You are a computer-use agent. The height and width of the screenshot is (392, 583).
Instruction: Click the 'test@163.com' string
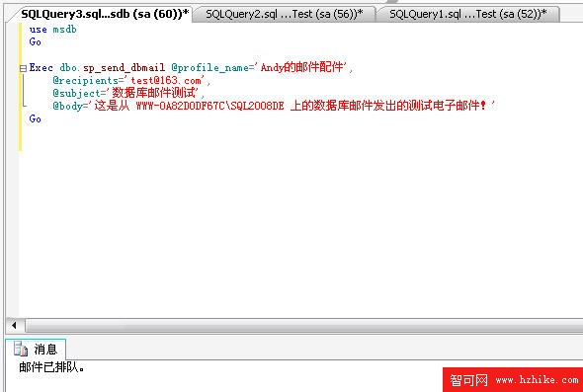[x=166, y=80]
